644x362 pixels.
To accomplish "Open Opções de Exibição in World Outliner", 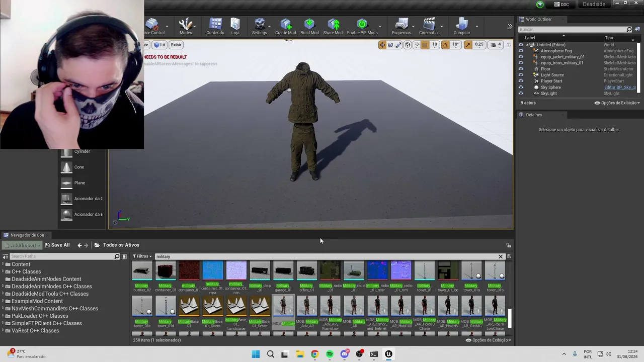I will [x=617, y=103].
